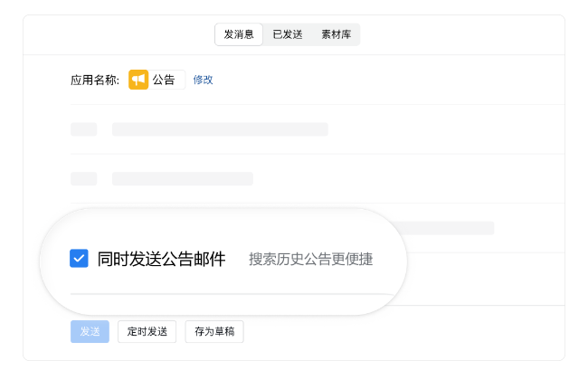588x380 pixels.
Task: Click the 应用名称 field label
Action: [x=94, y=80]
